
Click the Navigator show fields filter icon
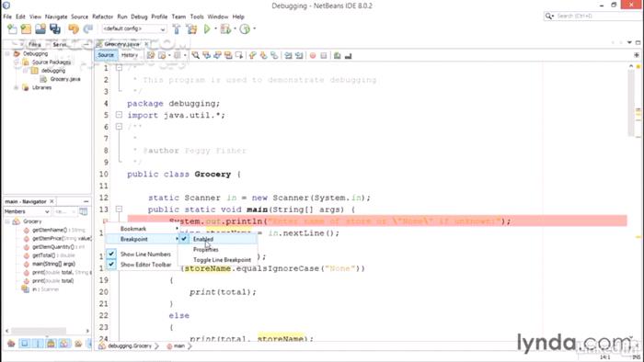point(25,344)
